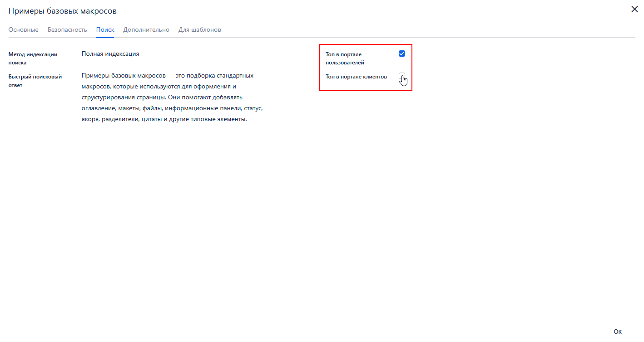Click the Полная индексация value
Screen dimensions: 644x342
coord(110,54)
